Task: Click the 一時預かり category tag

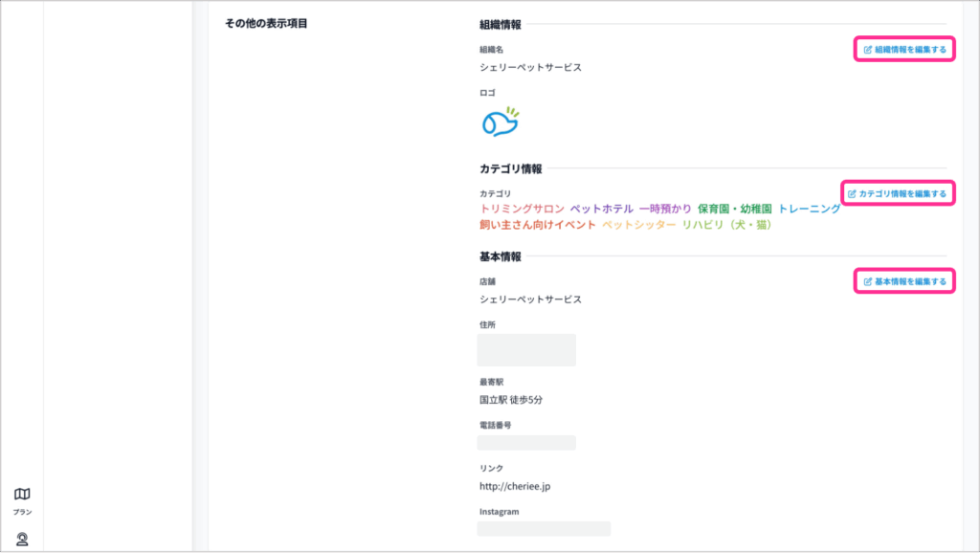Action: click(665, 209)
